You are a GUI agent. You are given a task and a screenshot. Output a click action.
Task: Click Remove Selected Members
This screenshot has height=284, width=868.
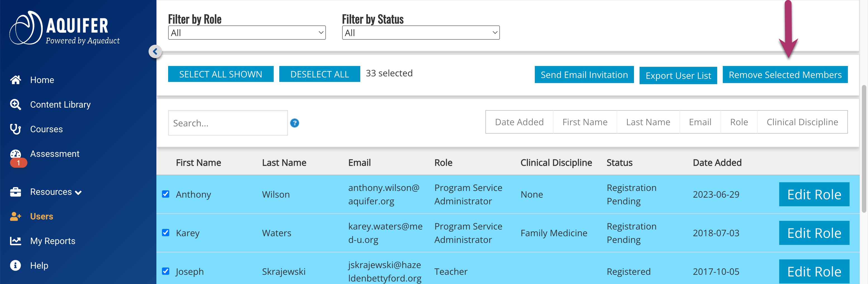point(785,75)
